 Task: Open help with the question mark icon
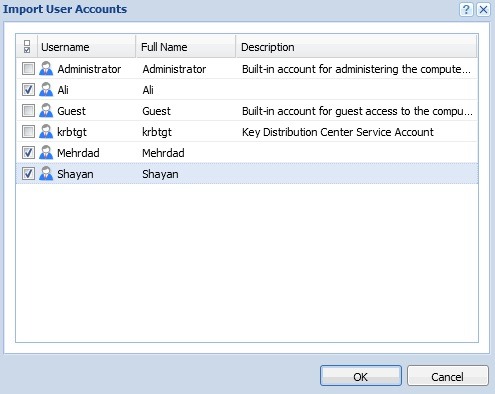(x=466, y=9)
